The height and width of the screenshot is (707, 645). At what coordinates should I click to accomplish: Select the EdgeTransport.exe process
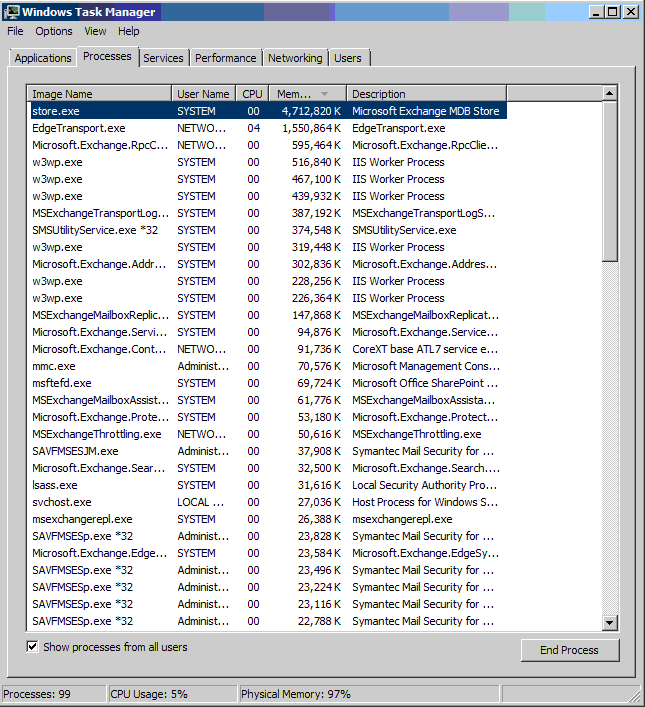tap(269, 128)
